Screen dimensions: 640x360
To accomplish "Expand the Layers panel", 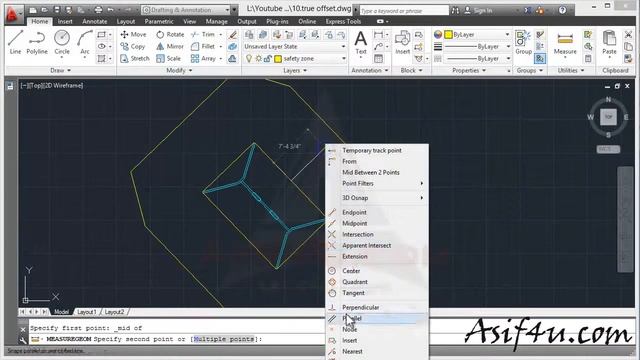I will [295, 71].
